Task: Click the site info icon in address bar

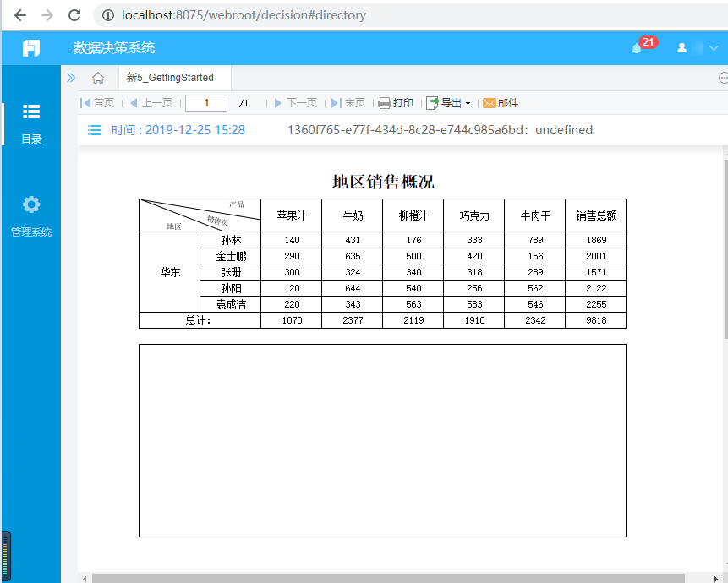Action: (108, 15)
